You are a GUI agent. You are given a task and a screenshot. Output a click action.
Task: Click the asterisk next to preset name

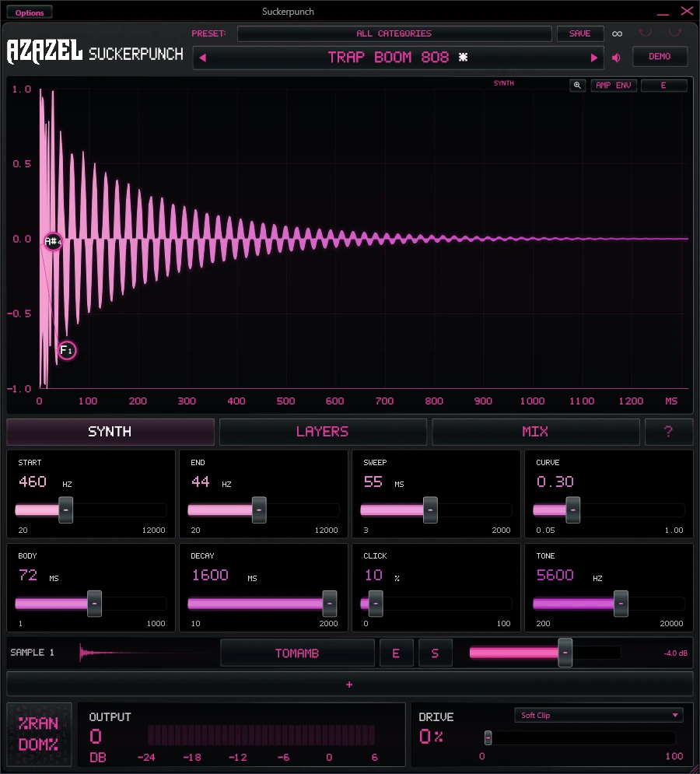[463, 58]
